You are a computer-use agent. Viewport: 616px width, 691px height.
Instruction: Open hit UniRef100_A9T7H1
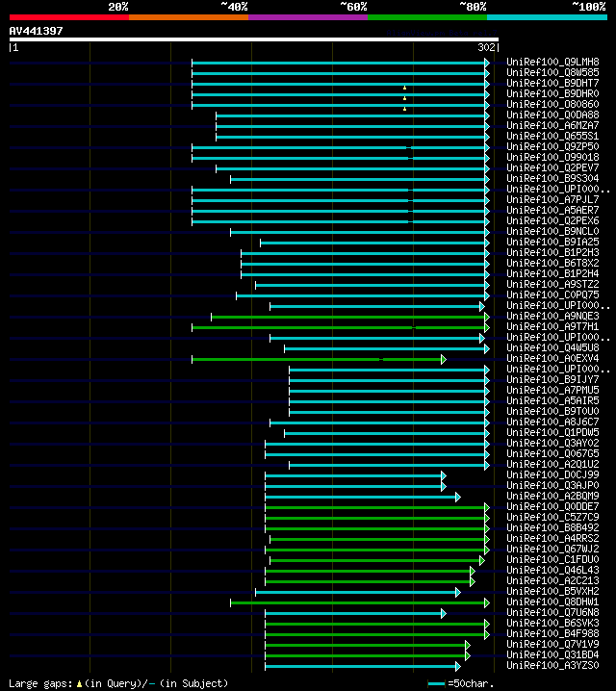(x=552, y=326)
